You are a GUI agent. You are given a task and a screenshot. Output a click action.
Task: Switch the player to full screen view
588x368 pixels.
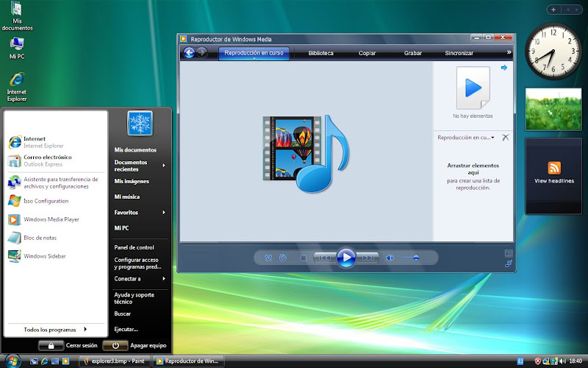click(509, 253)
